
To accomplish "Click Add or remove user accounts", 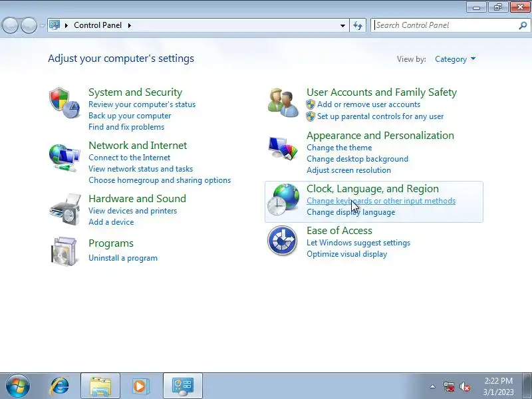I will click(369, 104).
